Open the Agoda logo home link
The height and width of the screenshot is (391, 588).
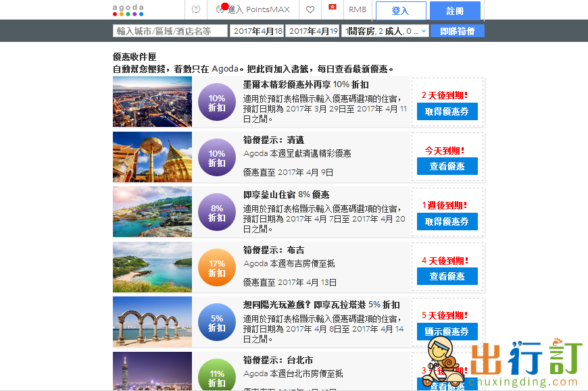pyautogui.click(x=128, y=10)
